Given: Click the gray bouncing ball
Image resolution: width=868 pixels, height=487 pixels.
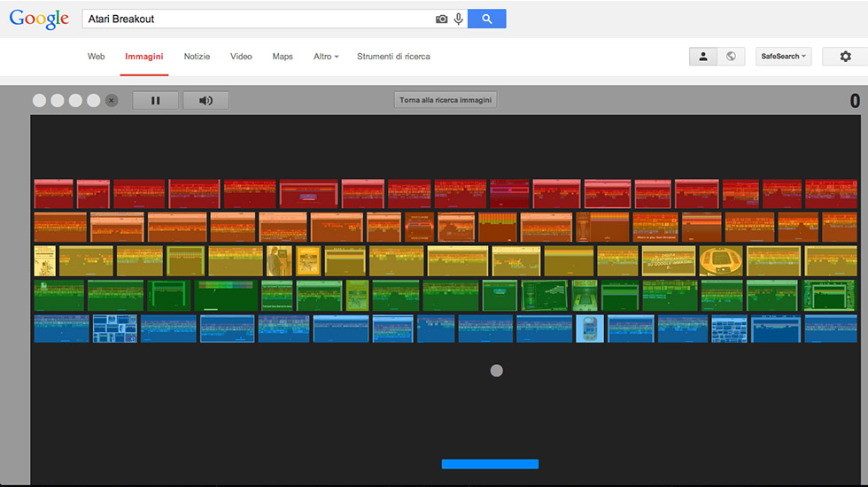Looking at the screenshot, I should click(x=497, y=370).
